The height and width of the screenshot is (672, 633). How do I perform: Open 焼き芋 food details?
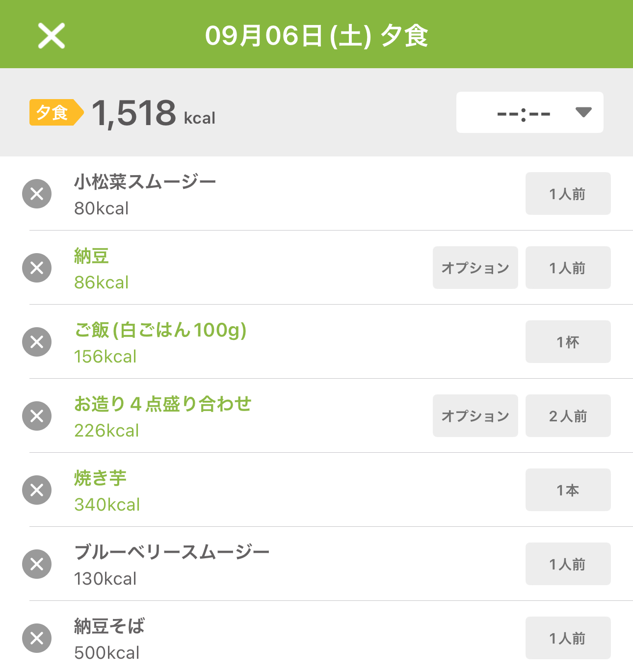pos(100,478)
